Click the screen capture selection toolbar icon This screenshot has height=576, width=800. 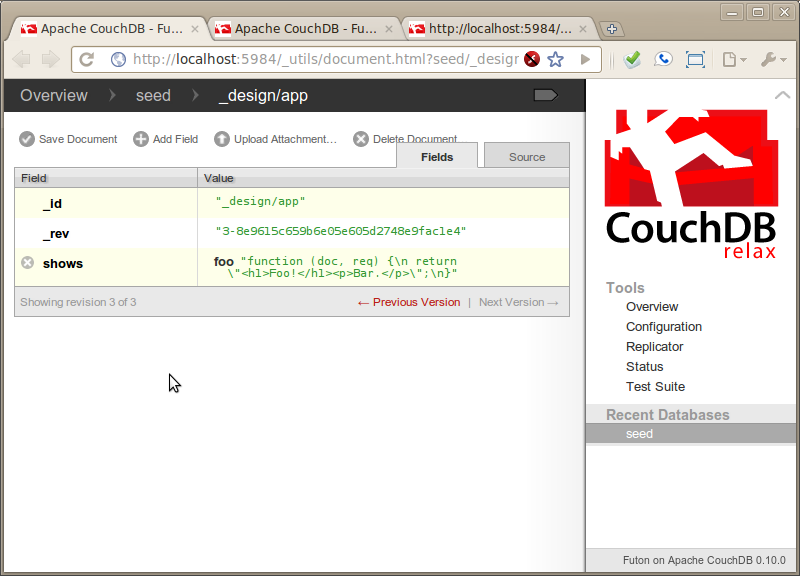(694, 60)
